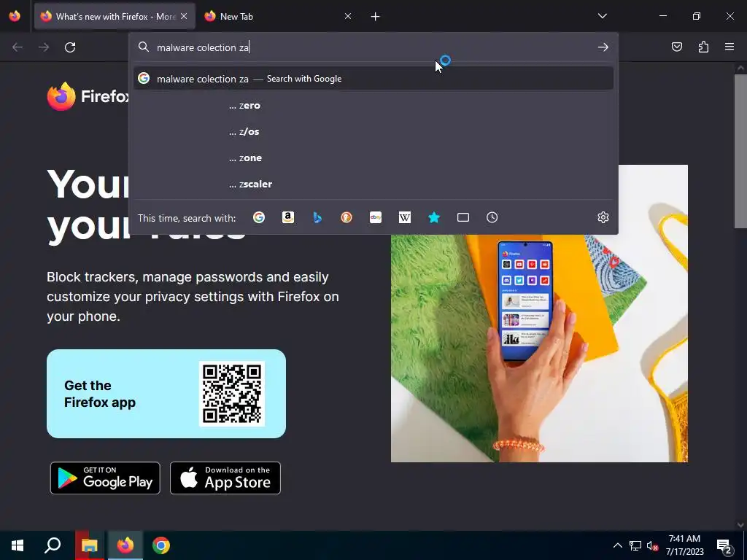Viewport: 747px width, 560px height.
Task: Click Download on the App Store badge
Action: 225,478
